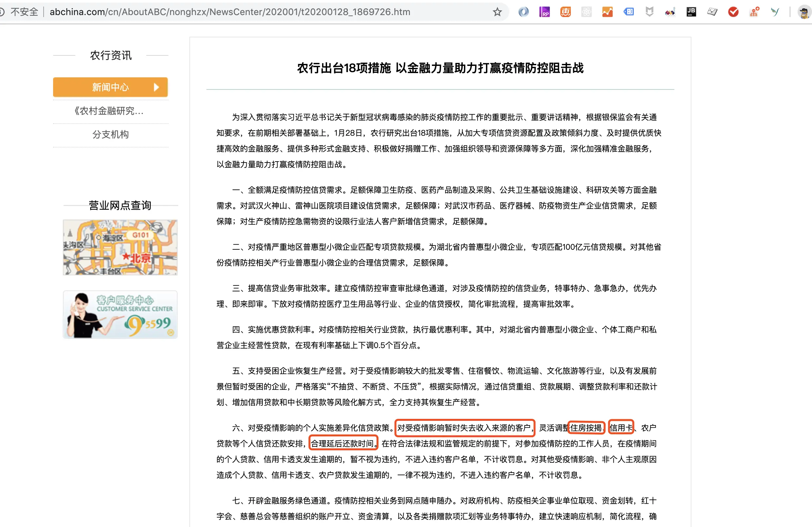Screen dimensions: 812x527
Task: Click the URL in the address bar
Action: tap(230, 12)
